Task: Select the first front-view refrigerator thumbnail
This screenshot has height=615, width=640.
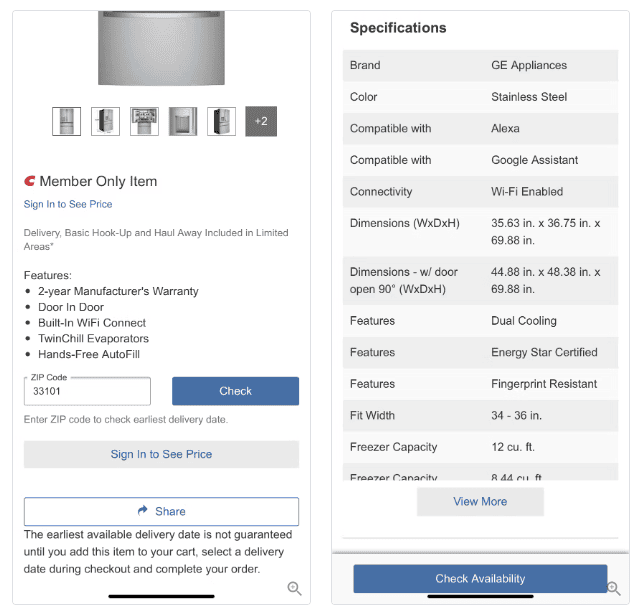Action: (x=66, y=122)
